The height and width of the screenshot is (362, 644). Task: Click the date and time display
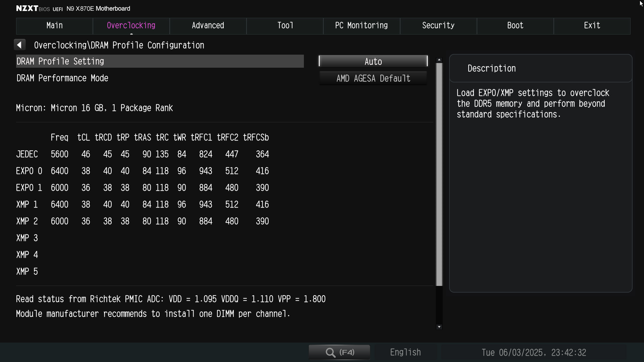click(x=534, y=353)
